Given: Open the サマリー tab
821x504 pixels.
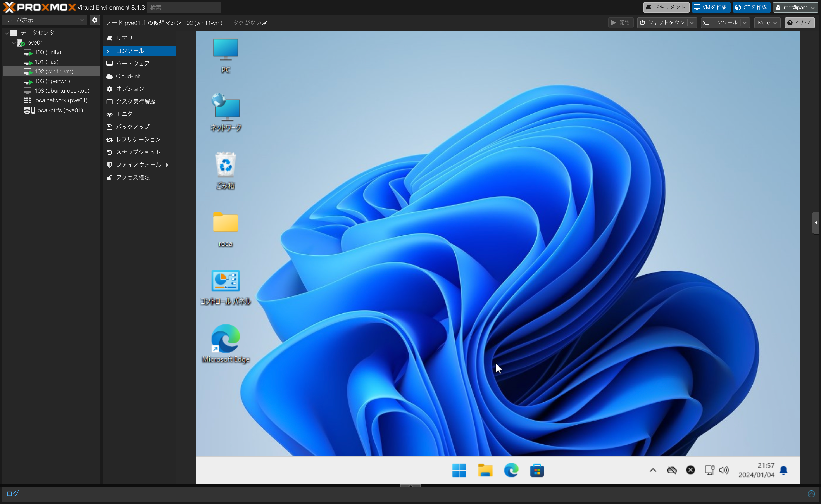Looking at the screenshot, I should coord(139,38).
